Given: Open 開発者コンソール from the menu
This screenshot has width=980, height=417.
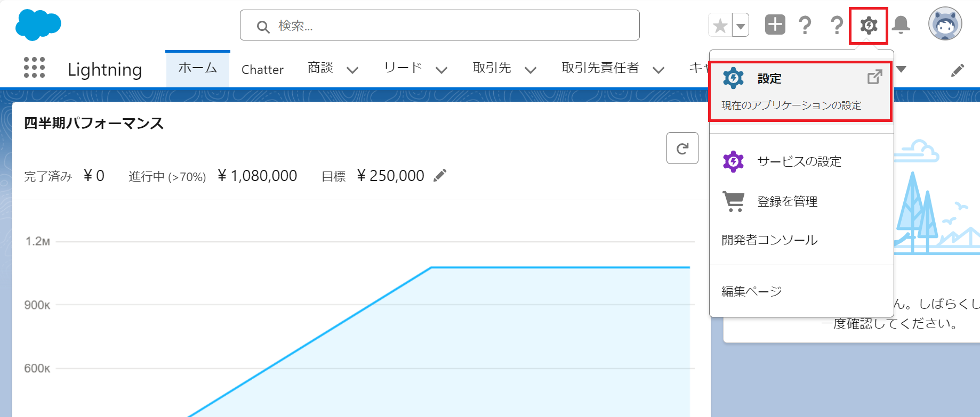Looking at the screenshot, I should click(x=769, y=240).
